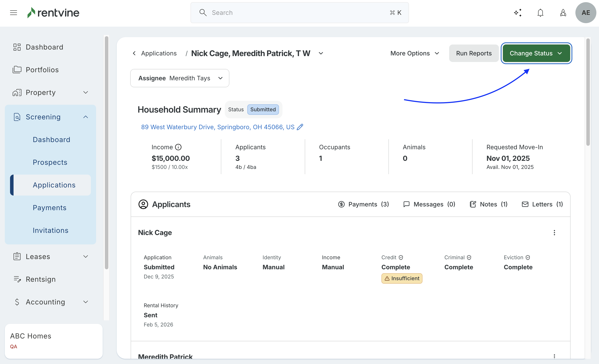
Task: Expand the Leases sidebar section
Action: click(x=86, y=257)
